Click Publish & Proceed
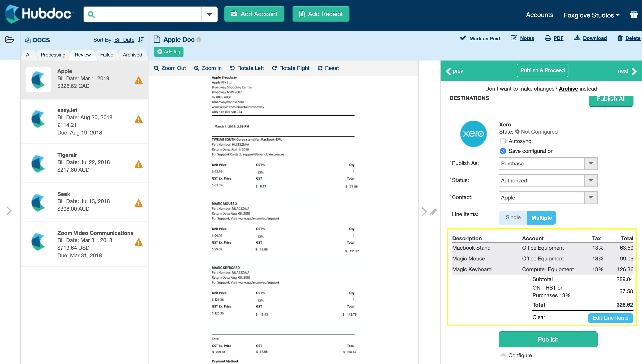The width and height of the screenshot is (642, 364). pos(542,70)
